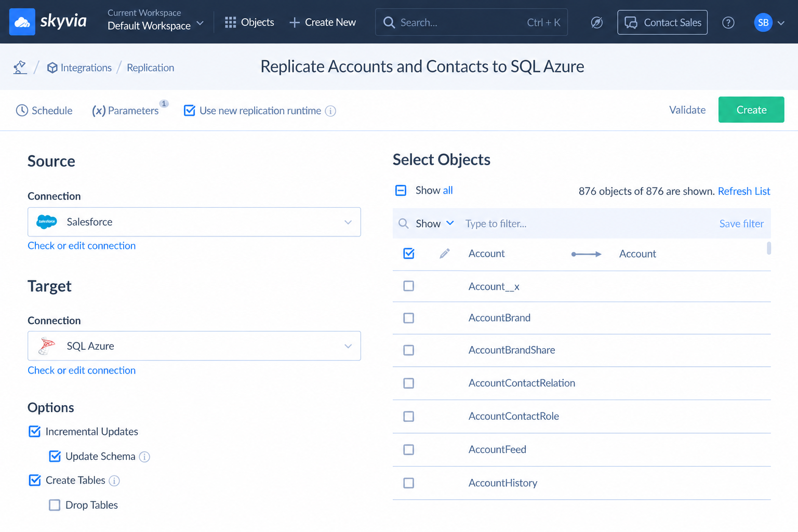Click the filter magnifier icon next to Show
The width and height of the screenshot is (798, 532).
pyautogui.click(x=404, y=223)
